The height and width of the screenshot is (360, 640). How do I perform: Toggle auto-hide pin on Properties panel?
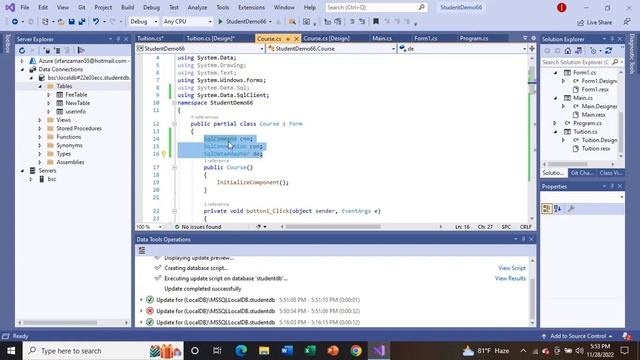612,186
